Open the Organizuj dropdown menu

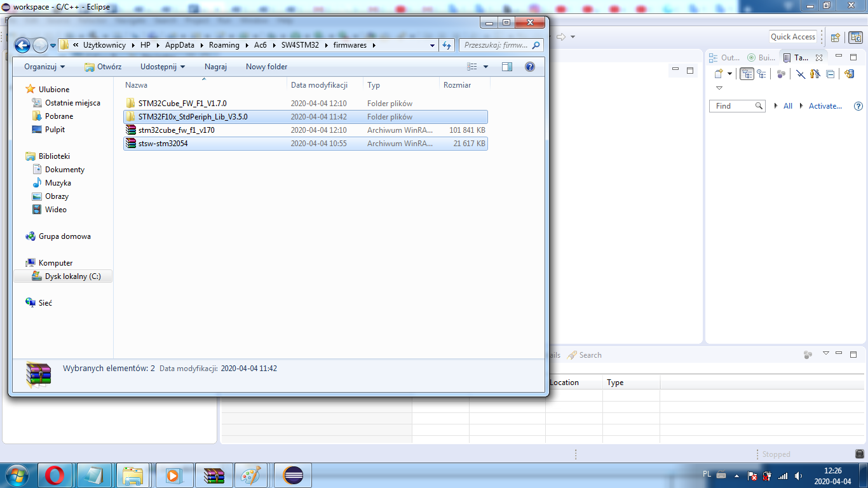[44, 67]
